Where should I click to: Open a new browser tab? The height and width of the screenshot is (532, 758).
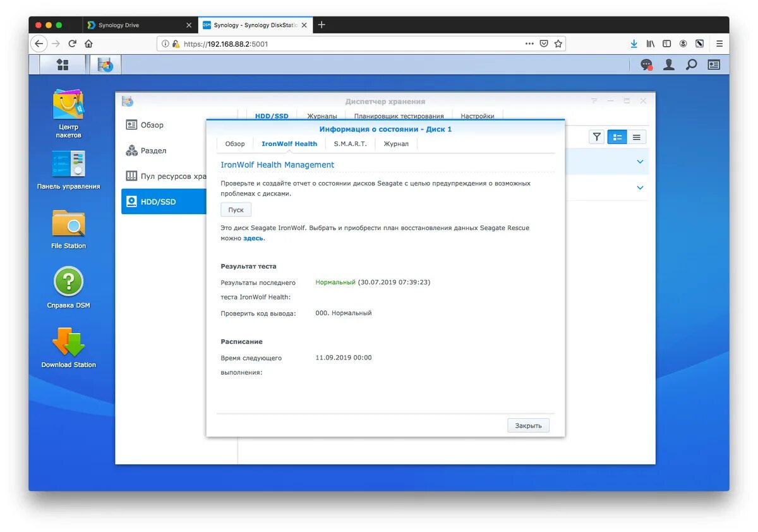tap(322, 25)
